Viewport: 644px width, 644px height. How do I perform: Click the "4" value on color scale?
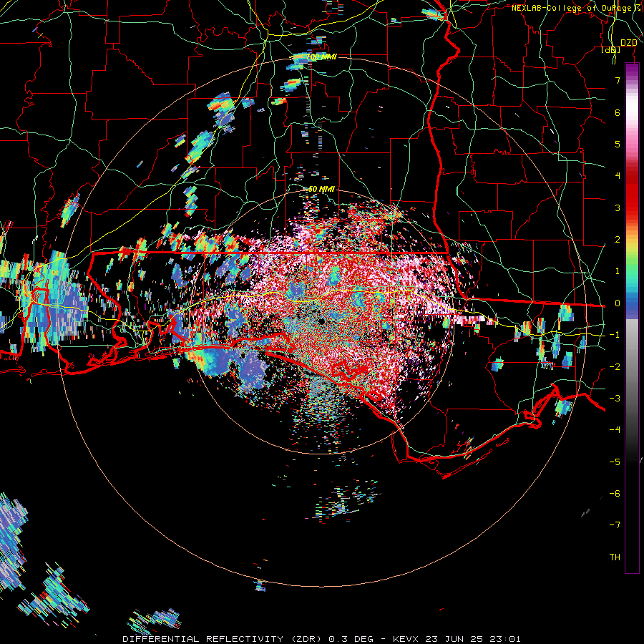click(618, 176)
